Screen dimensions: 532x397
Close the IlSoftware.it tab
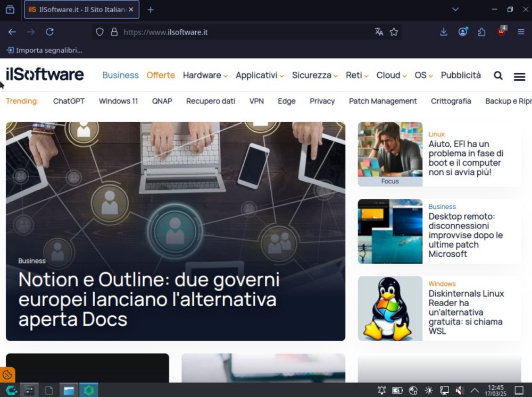point(131,10)
